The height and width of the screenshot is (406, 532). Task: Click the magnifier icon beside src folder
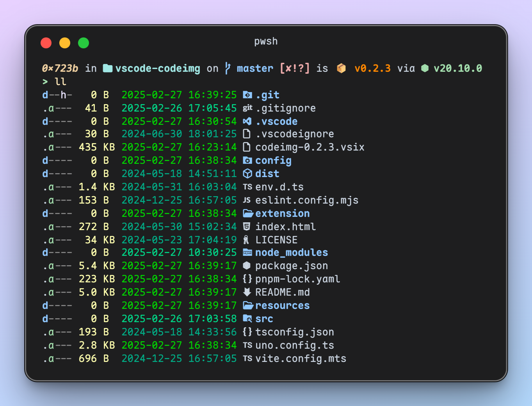(x=248, y=319)
